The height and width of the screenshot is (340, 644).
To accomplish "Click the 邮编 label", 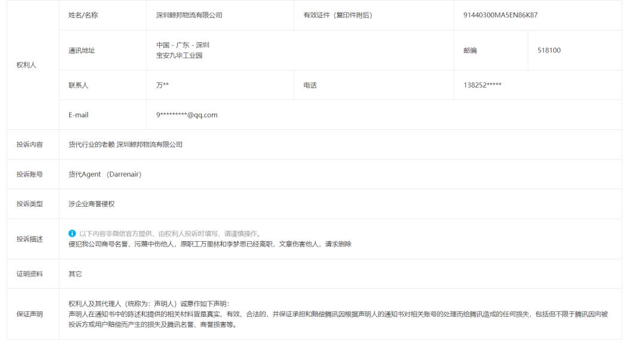I will point(470,51).
